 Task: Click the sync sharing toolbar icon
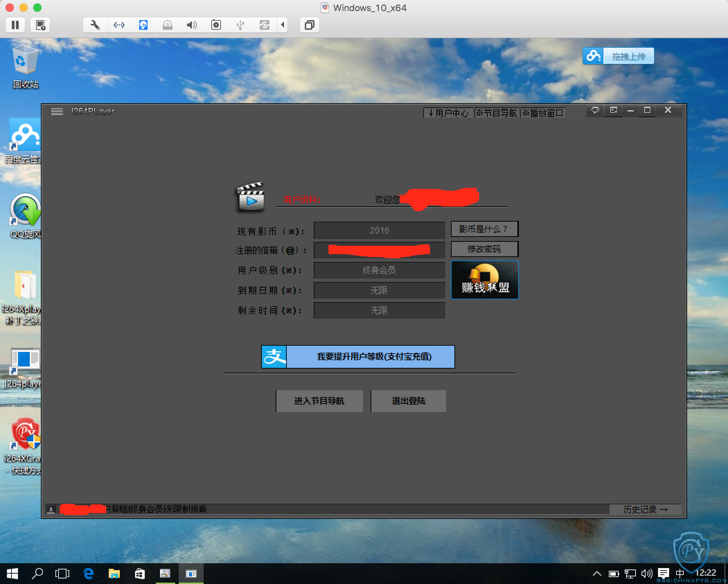coord(265,25)
